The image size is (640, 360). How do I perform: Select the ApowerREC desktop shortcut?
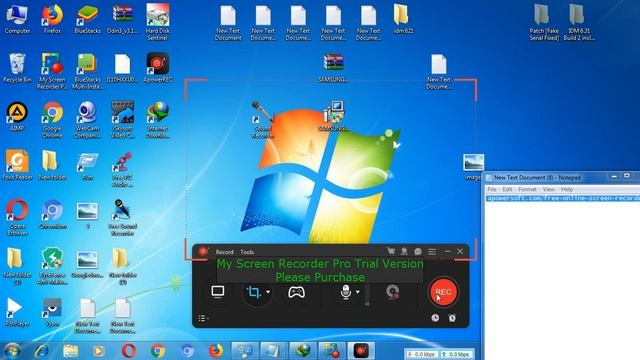(158, 68)
